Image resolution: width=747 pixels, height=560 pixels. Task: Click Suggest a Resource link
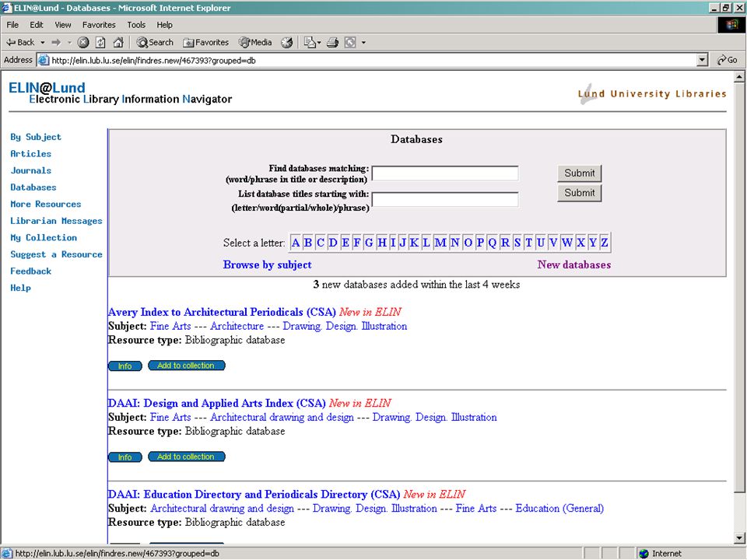pyautogui.click(x=56, y=254)
